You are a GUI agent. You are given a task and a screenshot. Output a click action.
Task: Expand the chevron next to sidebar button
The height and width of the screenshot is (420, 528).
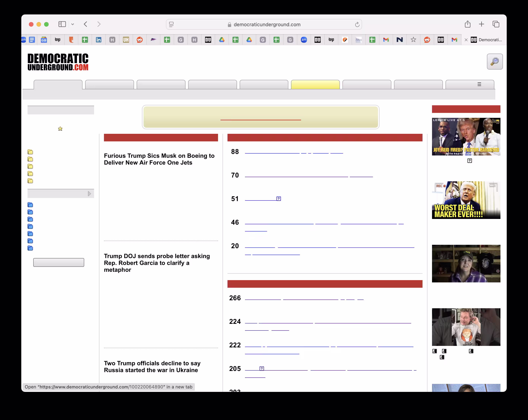[73, 24]
